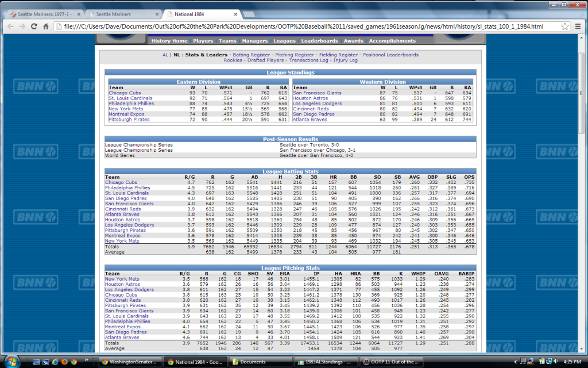Screen dimensions: 588x368
Task: Open Philadelphia Phillies in League Batting Stats
Action: coord(127,188)
